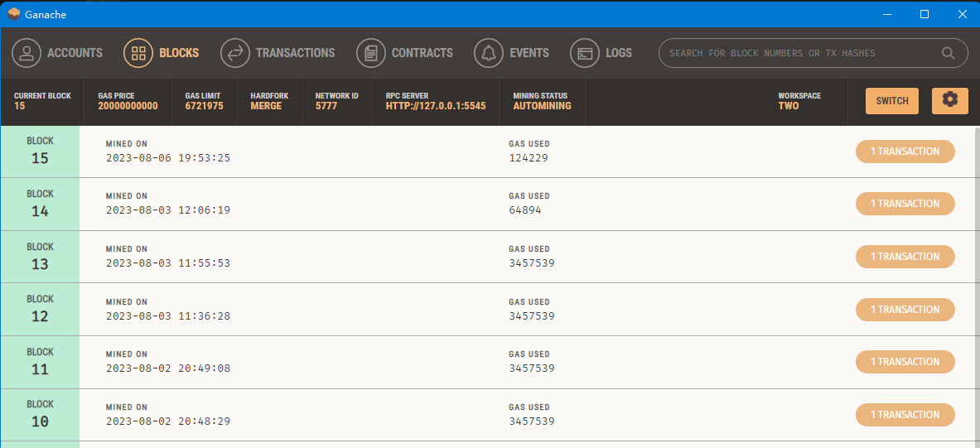The image size is (980, 448).
Task: Select the Block 15 number cell
Action: [x=40, y=152]
